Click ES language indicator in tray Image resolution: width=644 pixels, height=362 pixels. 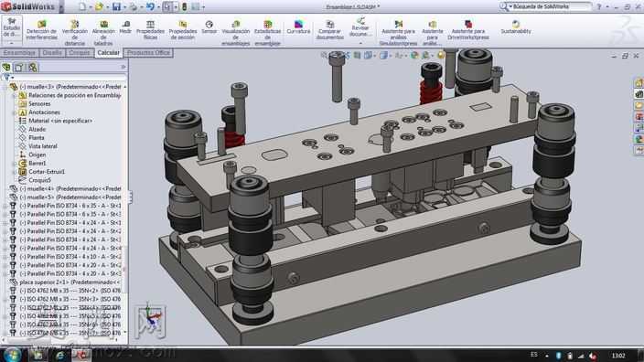534,355
